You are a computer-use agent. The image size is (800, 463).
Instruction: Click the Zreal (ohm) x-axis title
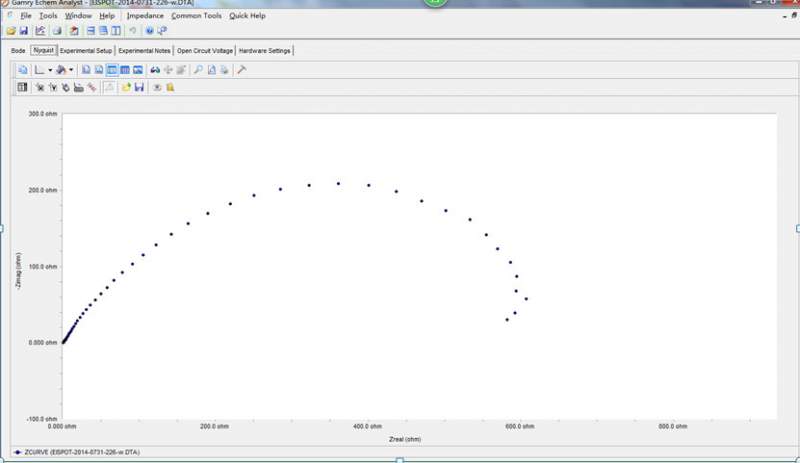[x=405, y=439]
